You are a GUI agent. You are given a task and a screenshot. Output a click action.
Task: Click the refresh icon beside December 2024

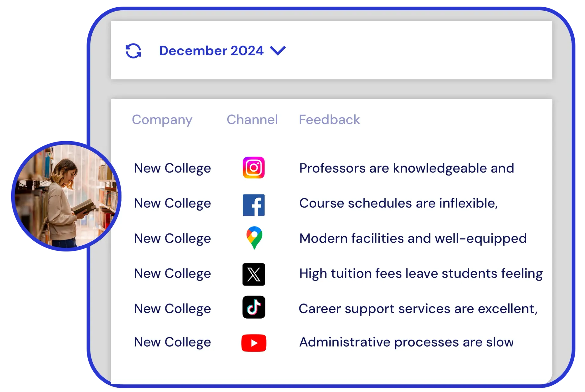(x=133, y=51)
